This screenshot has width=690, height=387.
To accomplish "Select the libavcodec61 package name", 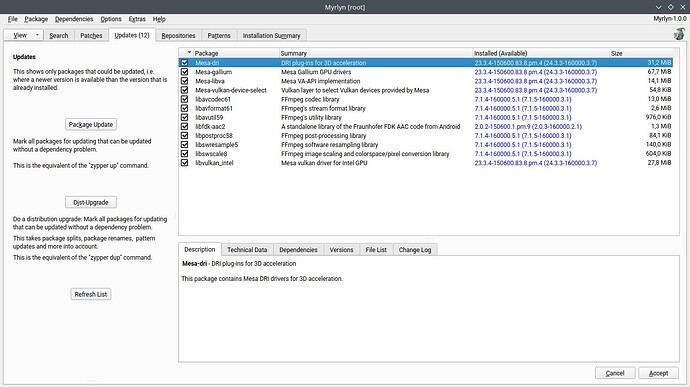I will [x=213, y=99].
